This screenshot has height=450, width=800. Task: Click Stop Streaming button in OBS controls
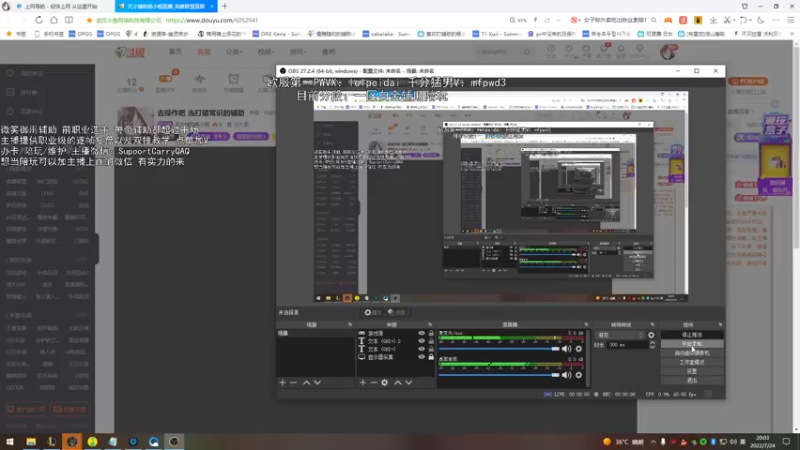[x=692, y=335]
